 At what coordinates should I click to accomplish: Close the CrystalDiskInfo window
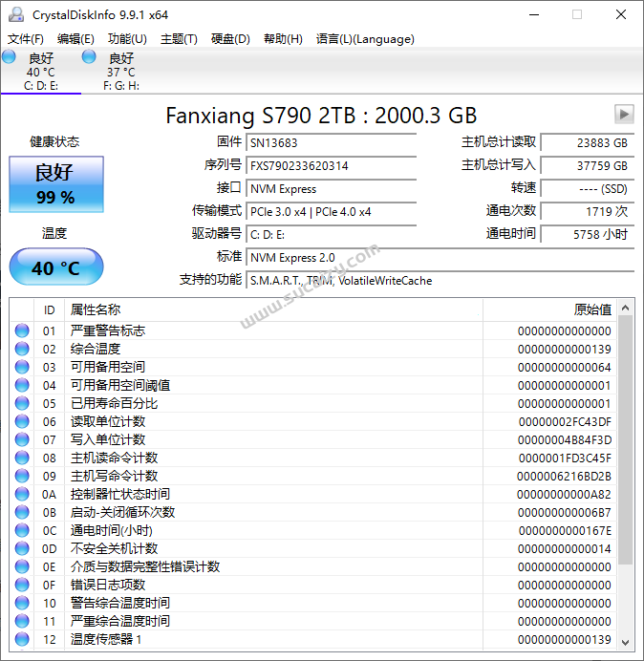(x=621, y=14)
